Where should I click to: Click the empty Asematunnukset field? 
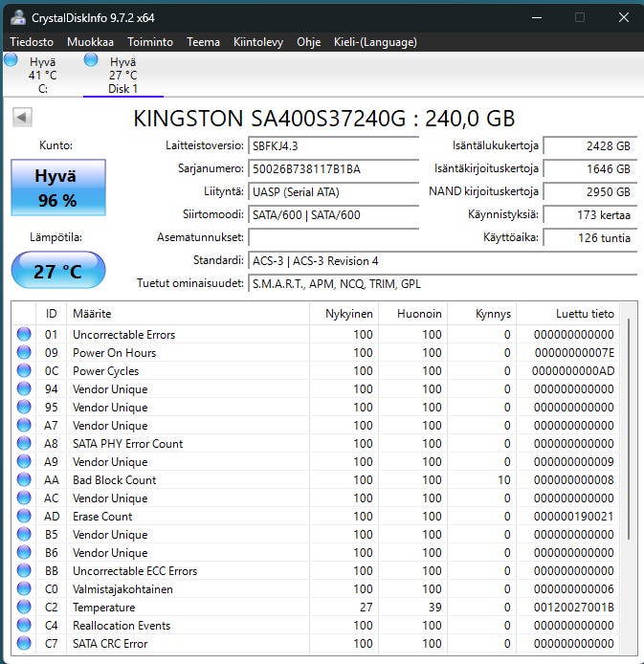334,237
